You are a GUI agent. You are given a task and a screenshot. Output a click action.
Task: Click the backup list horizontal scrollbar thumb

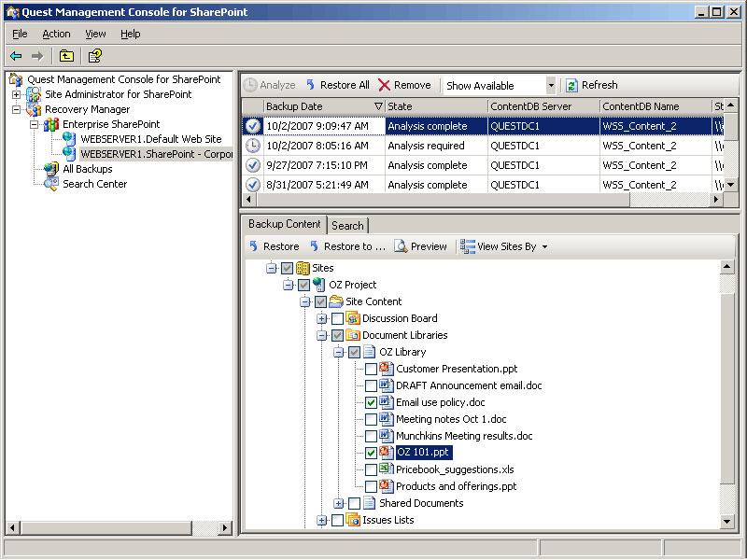click(x=442, y=200)
